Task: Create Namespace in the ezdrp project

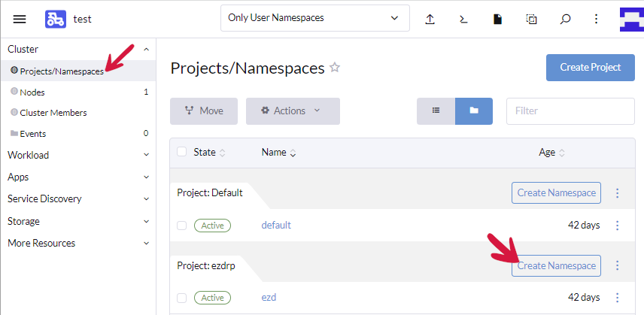Action: click(x=556, y=265)
